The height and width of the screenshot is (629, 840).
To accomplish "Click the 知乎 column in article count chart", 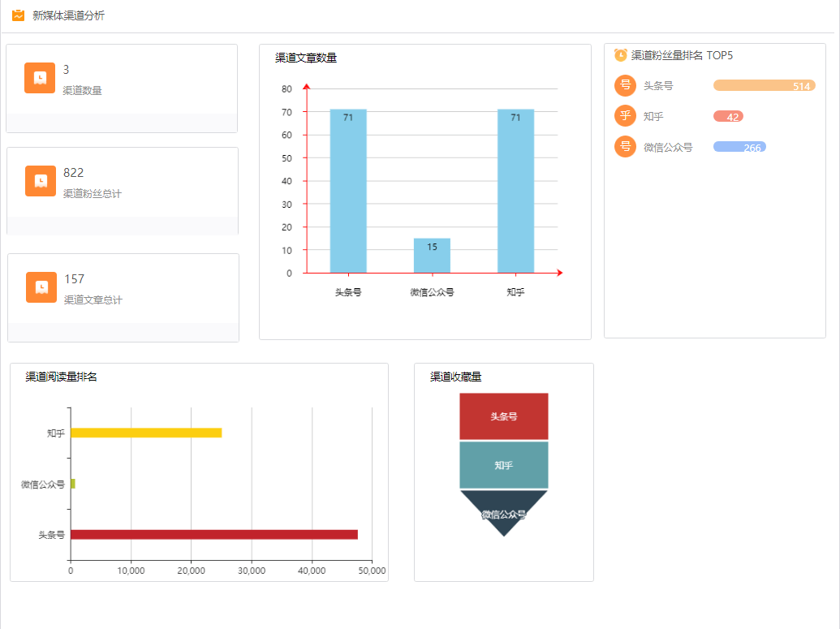I will click(515, 191).
